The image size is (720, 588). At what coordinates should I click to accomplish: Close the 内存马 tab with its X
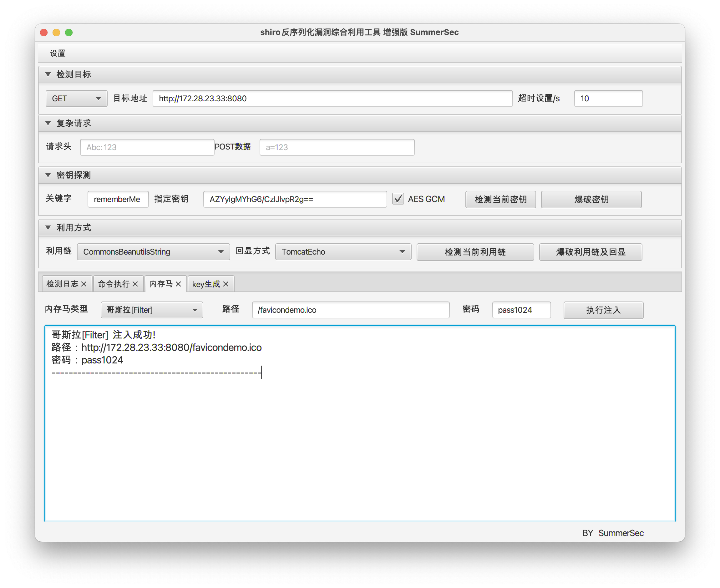pyautogui.click(x=178, y=284)
